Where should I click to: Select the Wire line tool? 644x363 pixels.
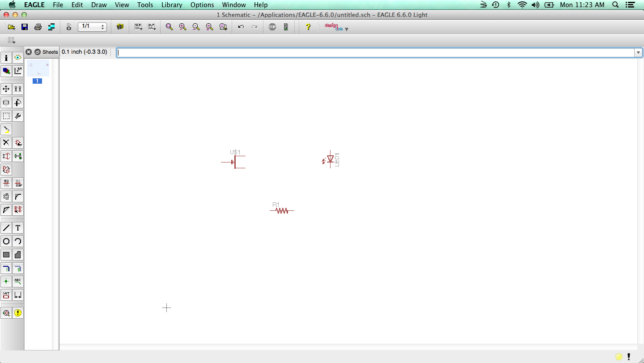coord(6,228)
